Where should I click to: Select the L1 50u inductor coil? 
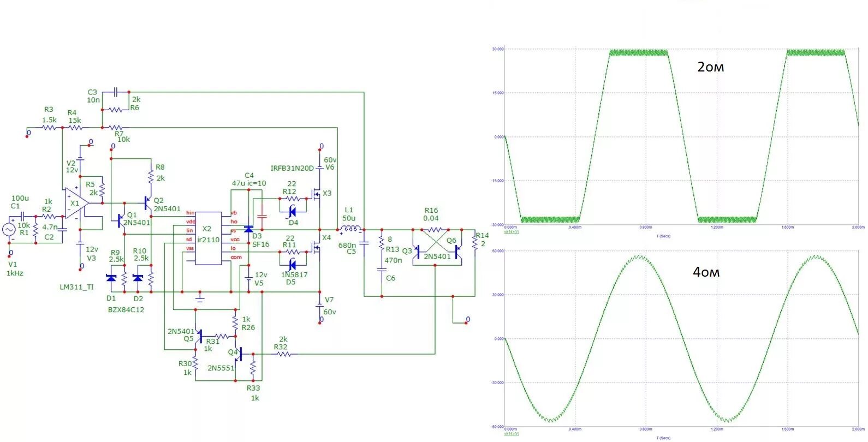pyautogui.click(x=350, y=229)
